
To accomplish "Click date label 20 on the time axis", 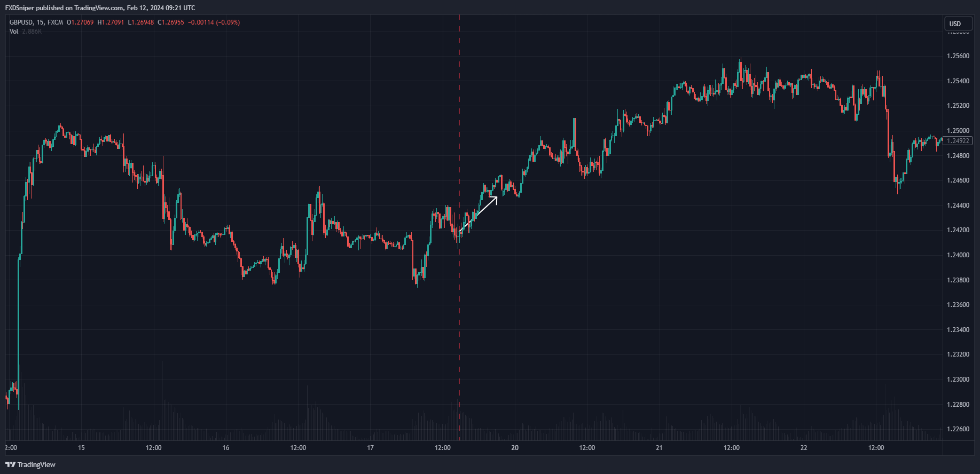I will (515, 448).
